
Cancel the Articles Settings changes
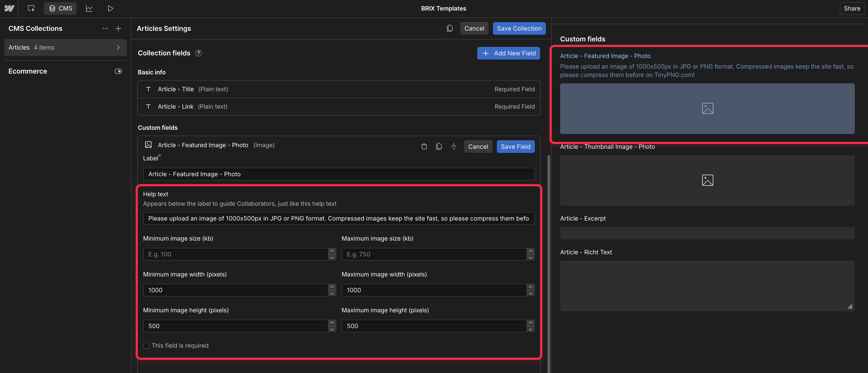point(474,28)
